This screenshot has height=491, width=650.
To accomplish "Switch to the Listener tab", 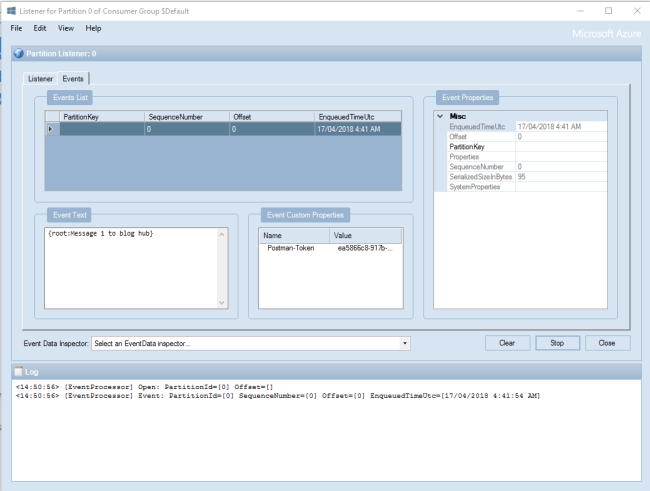I will pyautogui.click(x=40, y=79).
